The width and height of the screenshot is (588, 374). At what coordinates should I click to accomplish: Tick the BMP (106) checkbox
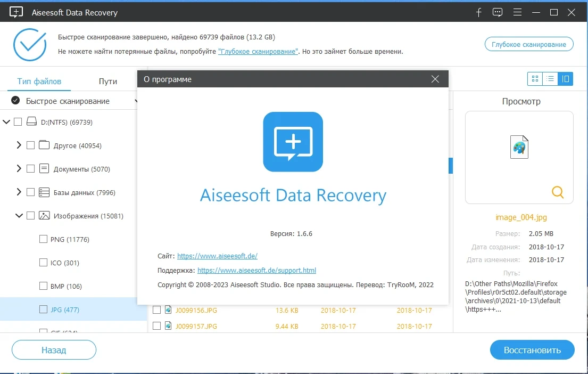pyautogui.click(x=44, y=286)
